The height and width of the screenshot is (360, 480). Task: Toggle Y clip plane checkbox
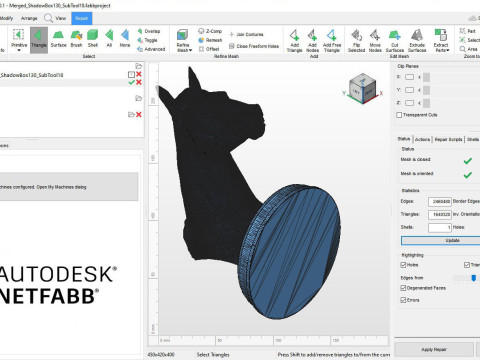[x=409, y=90]
